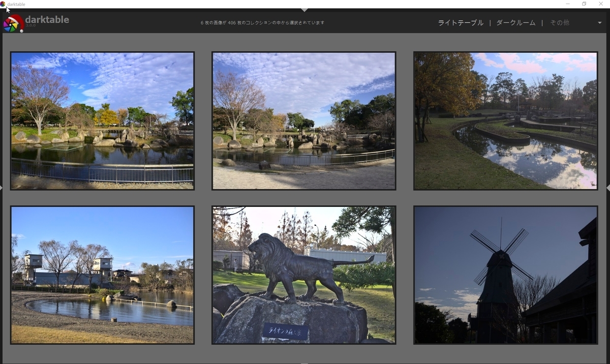Click the darktable logo icon

point(13,23)
